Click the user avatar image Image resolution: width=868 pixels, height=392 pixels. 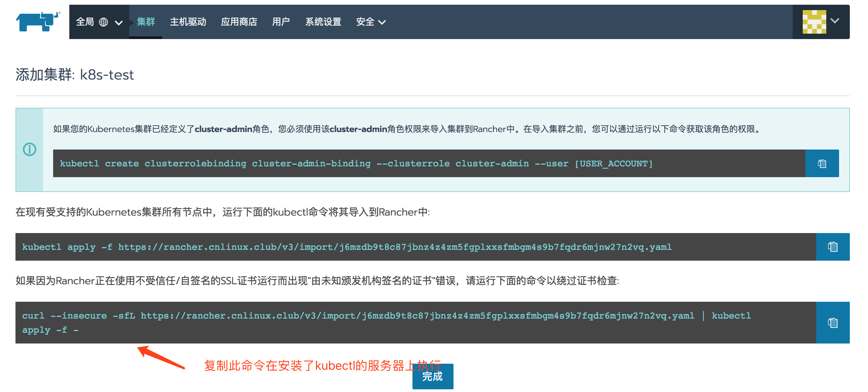pos(814,22)
